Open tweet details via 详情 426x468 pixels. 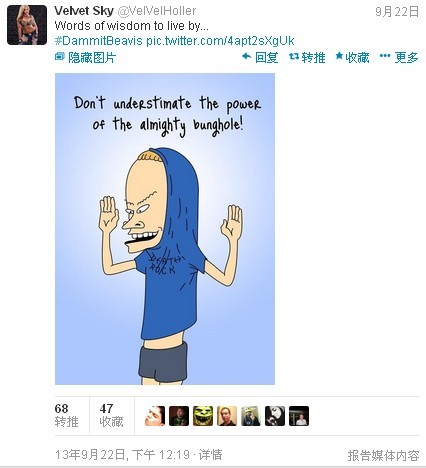click(210, 455)
